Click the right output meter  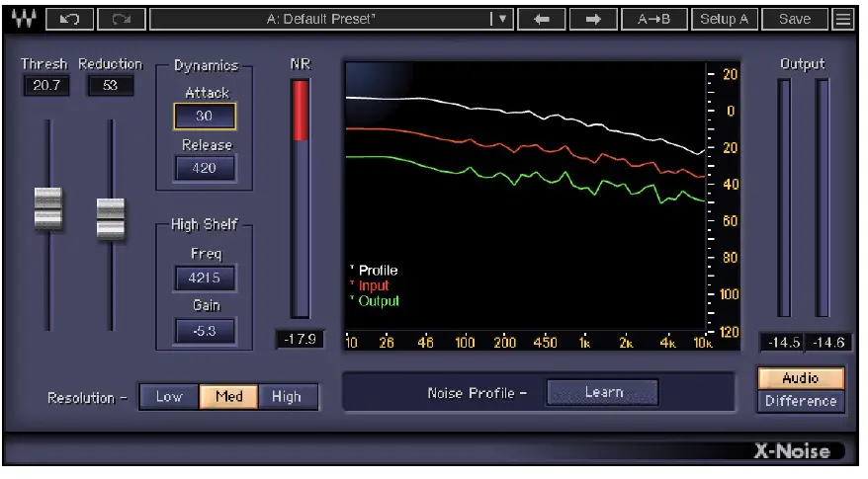click(x=823, y=198)
